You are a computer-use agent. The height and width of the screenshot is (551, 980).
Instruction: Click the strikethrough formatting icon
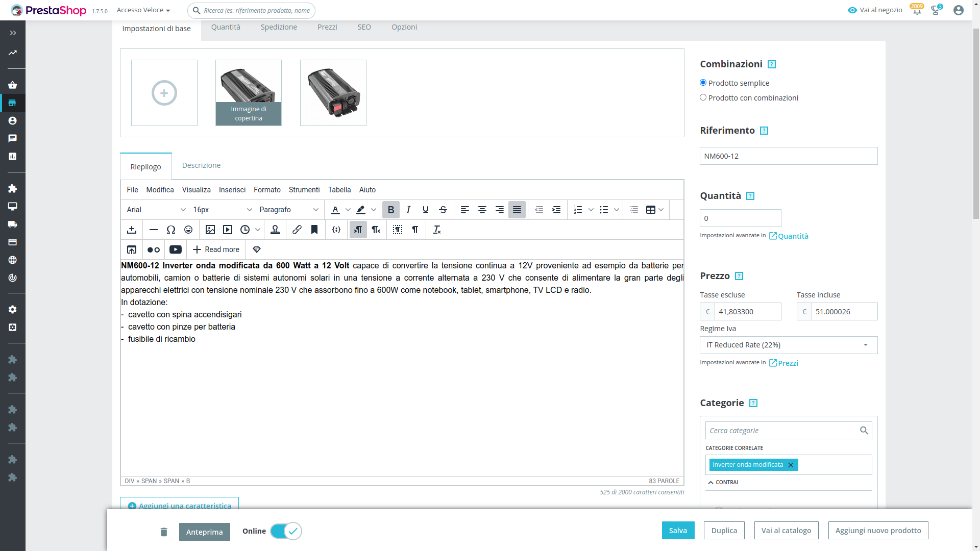coord(443,210)
